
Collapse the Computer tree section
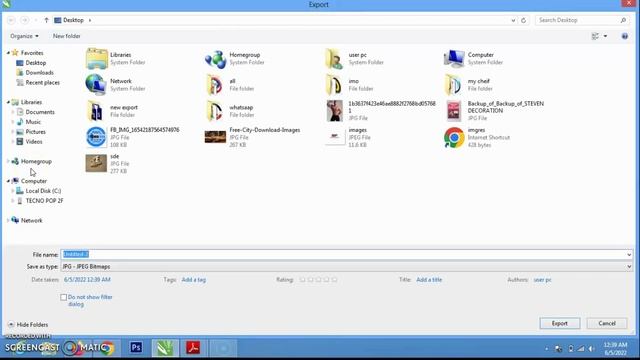pyautogui.click(x=8, y=181)
